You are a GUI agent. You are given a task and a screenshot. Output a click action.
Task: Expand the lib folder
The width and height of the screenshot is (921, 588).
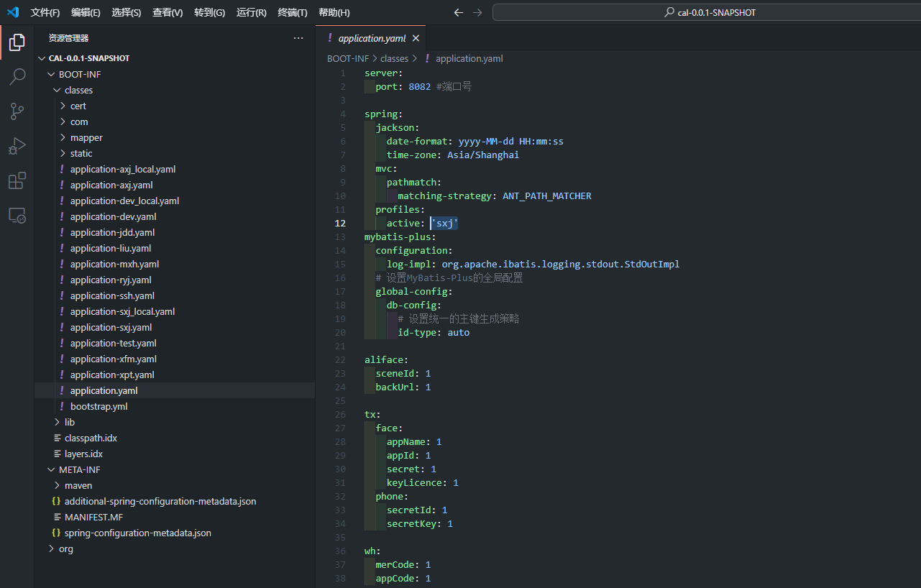pos(69,422)
